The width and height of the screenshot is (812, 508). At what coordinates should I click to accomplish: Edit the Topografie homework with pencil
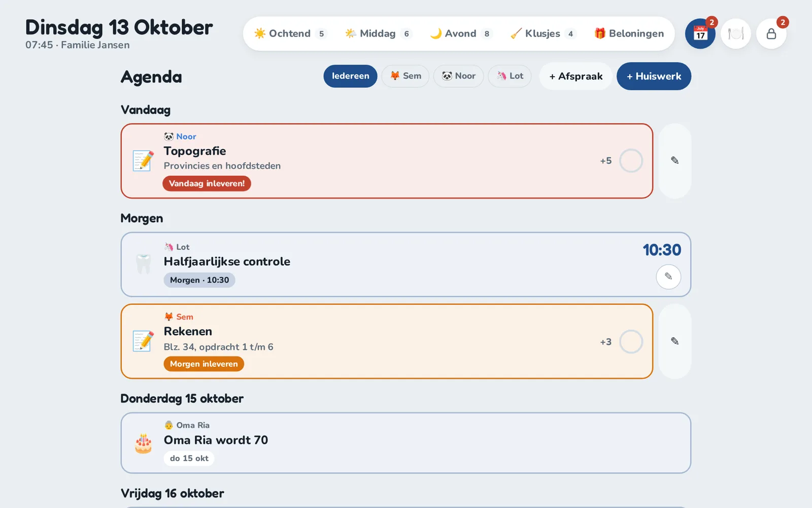pyautogui.click(x=675, y=161)
